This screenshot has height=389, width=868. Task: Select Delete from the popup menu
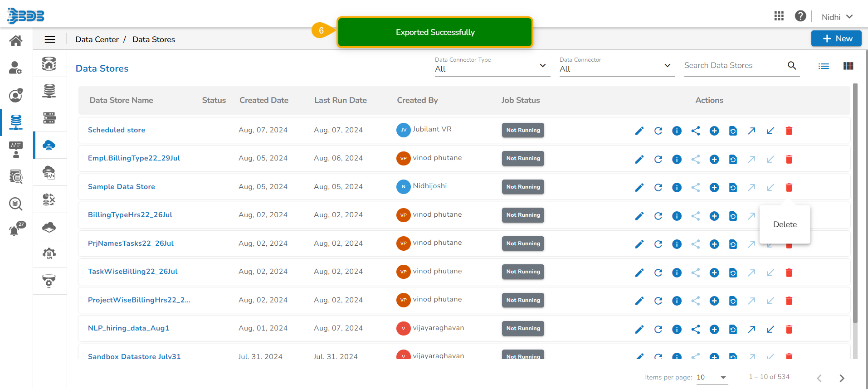(785, 224)
